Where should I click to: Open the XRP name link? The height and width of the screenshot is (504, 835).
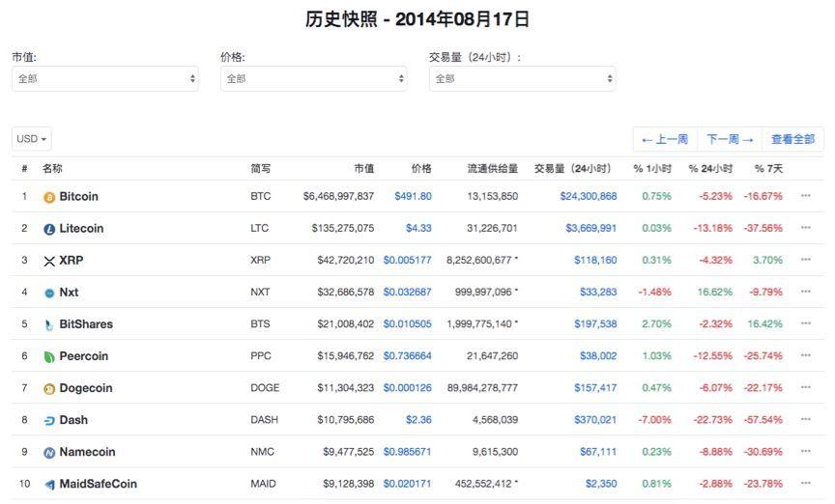pyautogui.click(x=72, y=261)
